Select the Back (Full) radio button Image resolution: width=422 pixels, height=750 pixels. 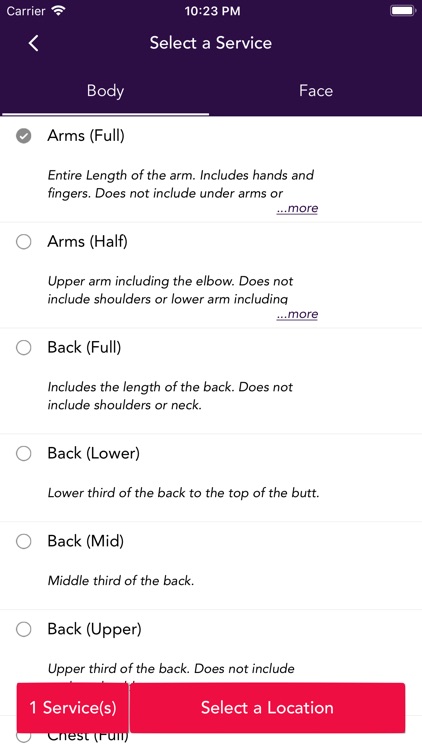[23, 348]
